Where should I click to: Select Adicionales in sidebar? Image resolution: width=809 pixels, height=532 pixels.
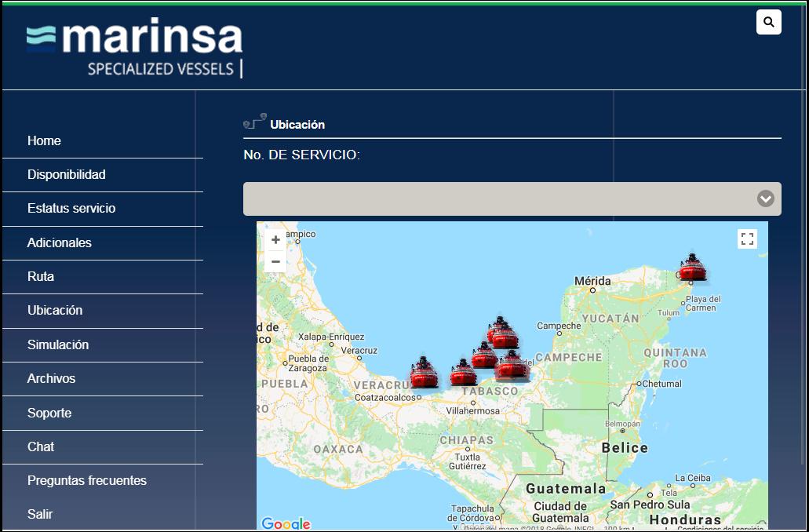coord(60,242)
